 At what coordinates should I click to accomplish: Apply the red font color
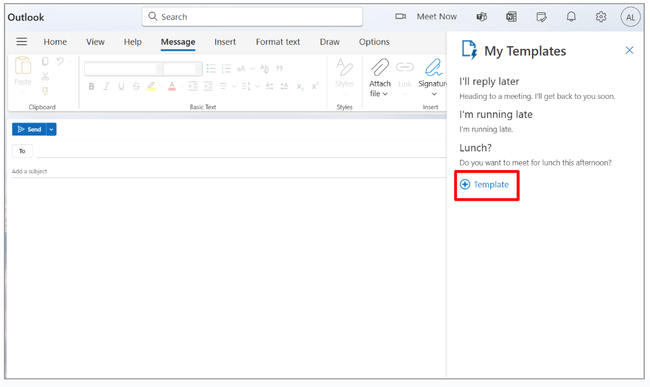[x=172, y=86]
